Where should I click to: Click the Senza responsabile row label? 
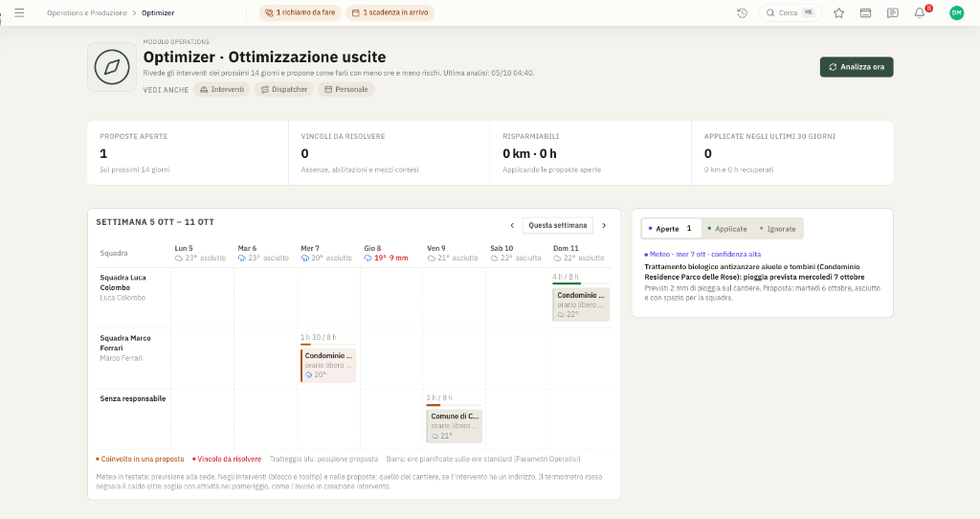point(132,398)
